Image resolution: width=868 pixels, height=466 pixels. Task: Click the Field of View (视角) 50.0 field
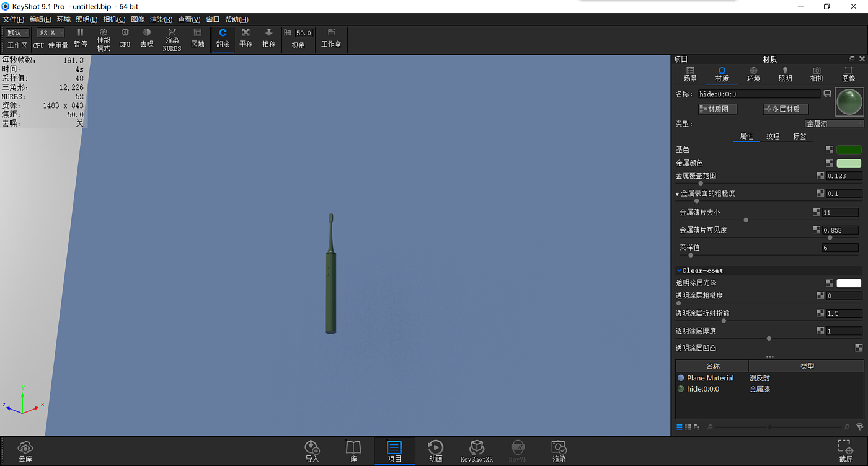[304, 33]
